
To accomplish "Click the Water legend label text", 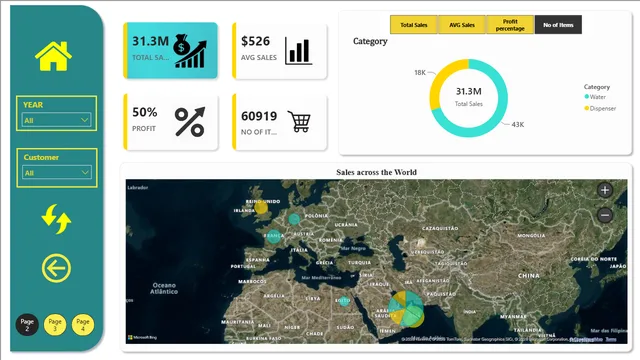I will [598, 97].
